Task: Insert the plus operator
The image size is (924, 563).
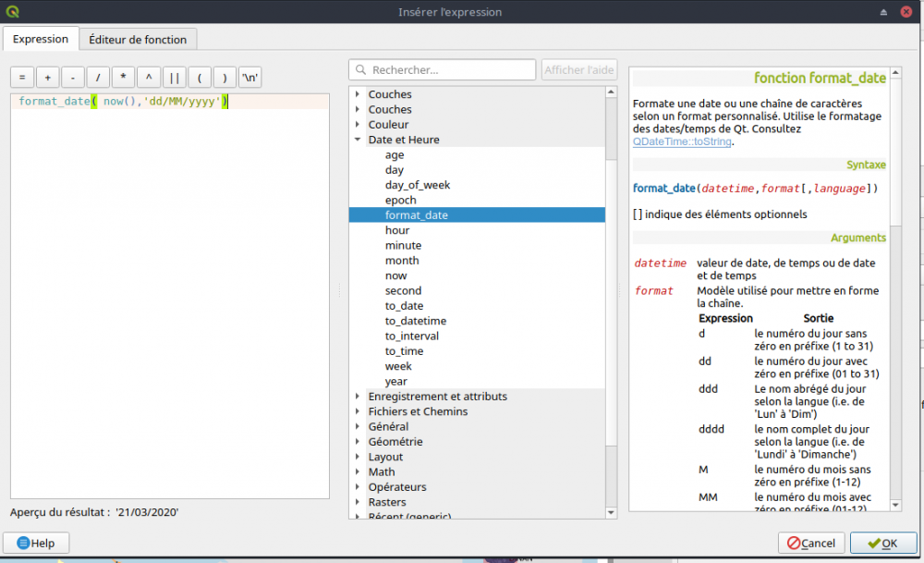Action: pyautogui.click(x=48, y=78)
